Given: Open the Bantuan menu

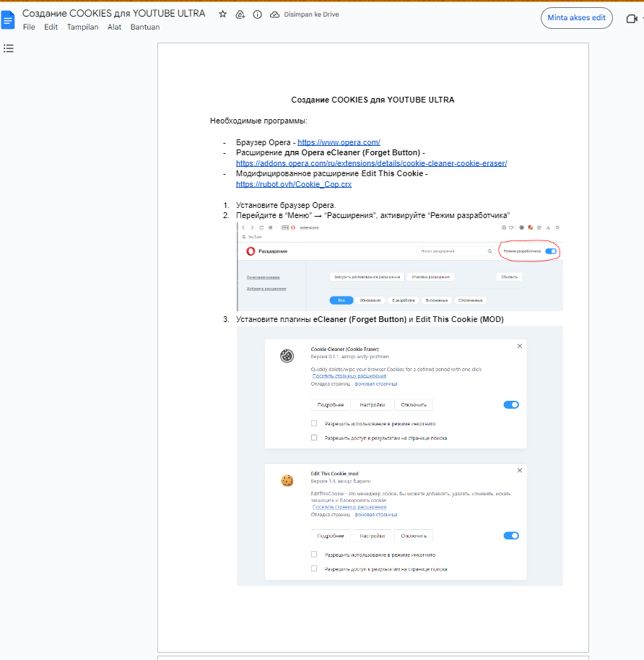Looking at the screenshot, I should pos(145,27).
